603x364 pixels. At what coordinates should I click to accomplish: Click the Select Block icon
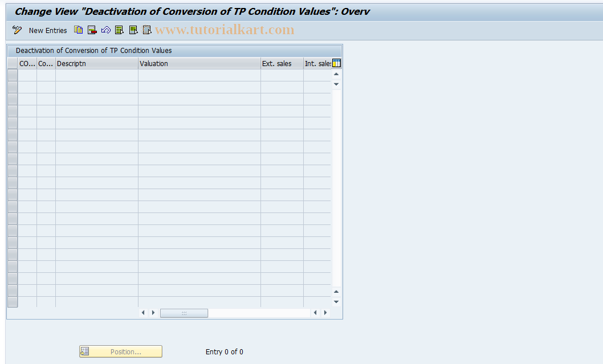click(x=133, y=30)
